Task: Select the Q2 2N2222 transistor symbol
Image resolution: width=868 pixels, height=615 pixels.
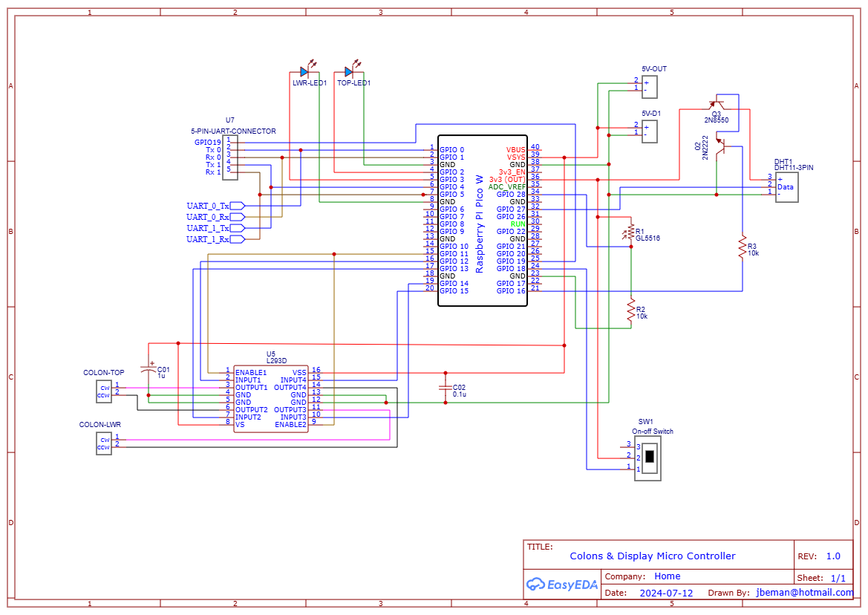Action: point(719,146)
